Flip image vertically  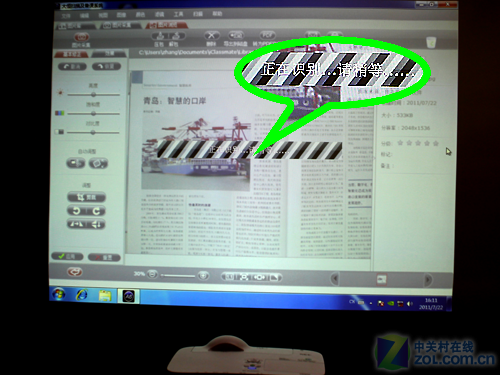click(96, 224)
